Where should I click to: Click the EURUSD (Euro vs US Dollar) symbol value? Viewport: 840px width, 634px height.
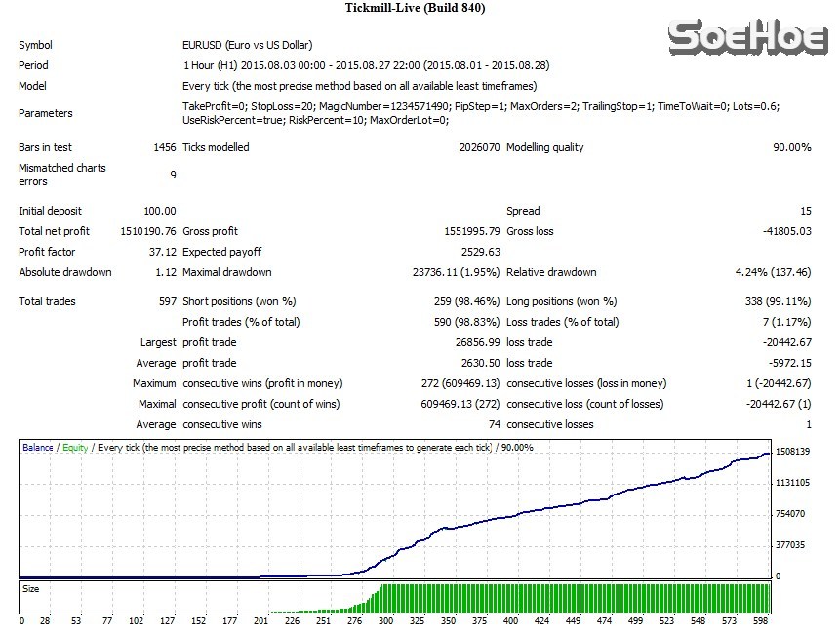248,45
